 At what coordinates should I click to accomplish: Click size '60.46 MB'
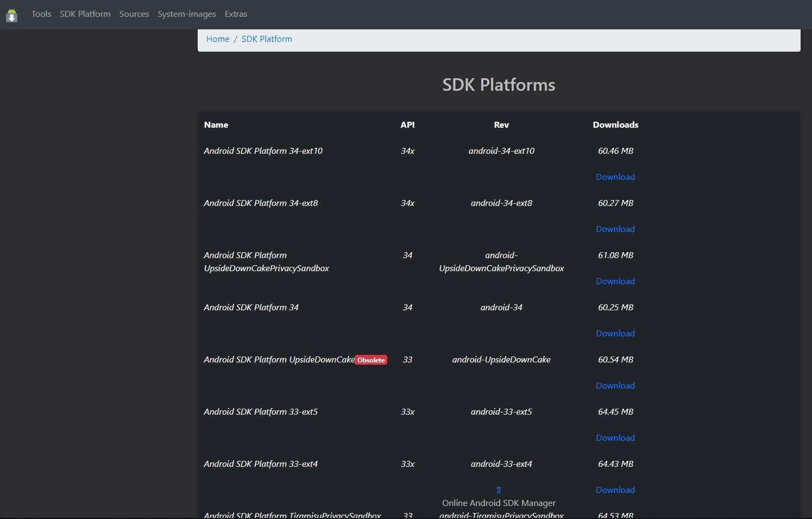[x=615, y=151]
